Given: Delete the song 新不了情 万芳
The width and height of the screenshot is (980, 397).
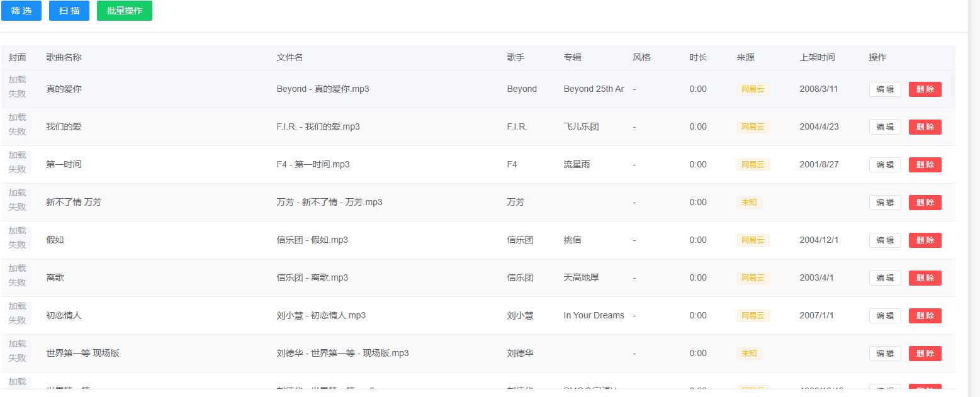Looking at the screenshot, I should (x=925, y=203).
